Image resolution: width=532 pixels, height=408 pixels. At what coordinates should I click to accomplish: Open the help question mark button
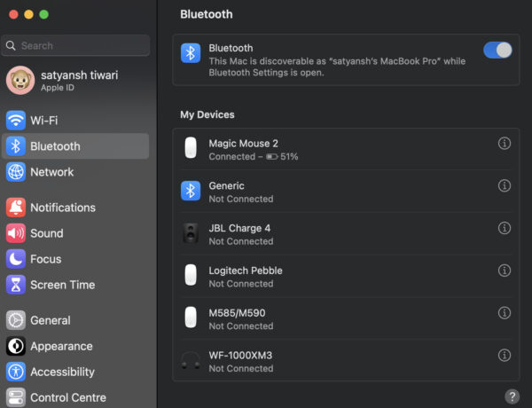tap(512, 396)
